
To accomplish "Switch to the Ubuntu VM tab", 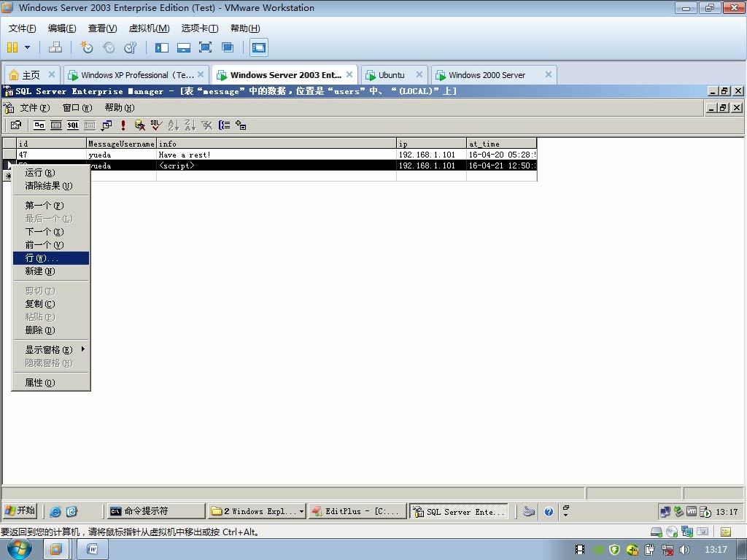I will coord(392,75).
